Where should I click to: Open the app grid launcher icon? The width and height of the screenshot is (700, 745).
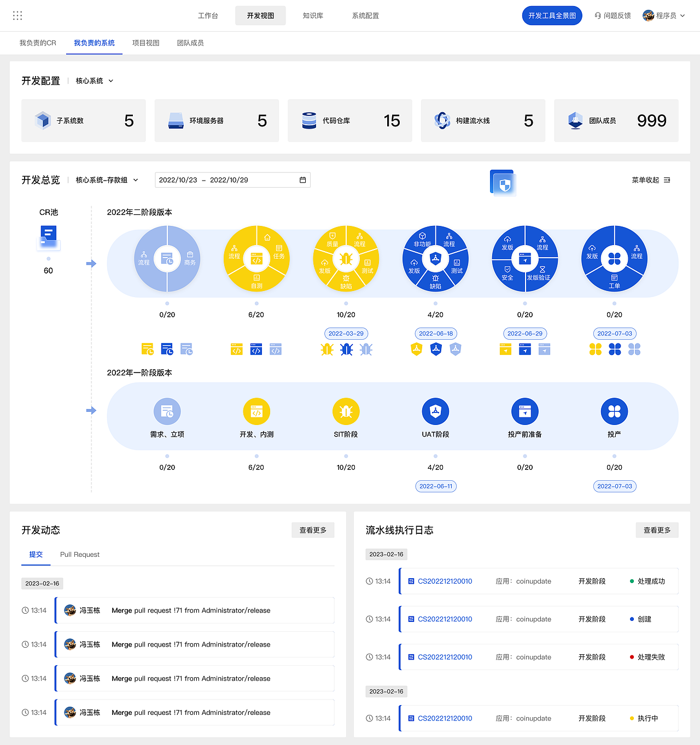tap(17, 15)
